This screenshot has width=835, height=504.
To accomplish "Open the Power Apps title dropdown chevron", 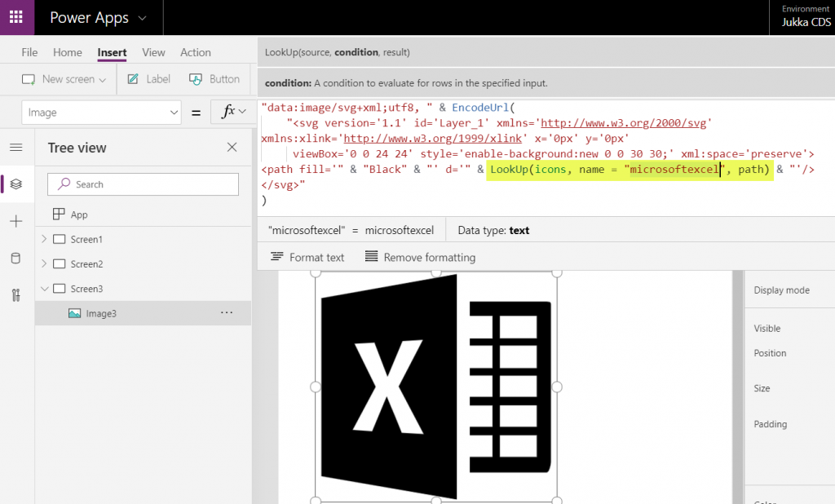I will pyautogui.click(x=142, y=18).
